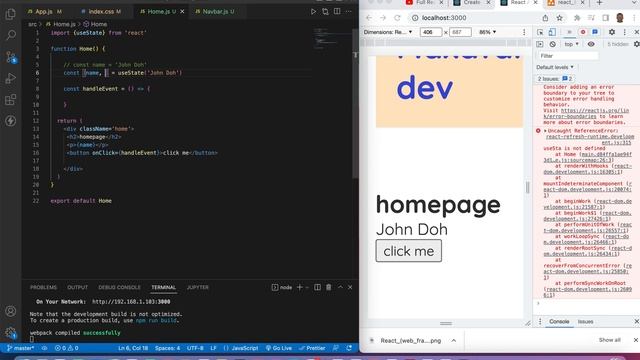Click Show all downloads
The image size is (640, 360).
pos(609,340)
